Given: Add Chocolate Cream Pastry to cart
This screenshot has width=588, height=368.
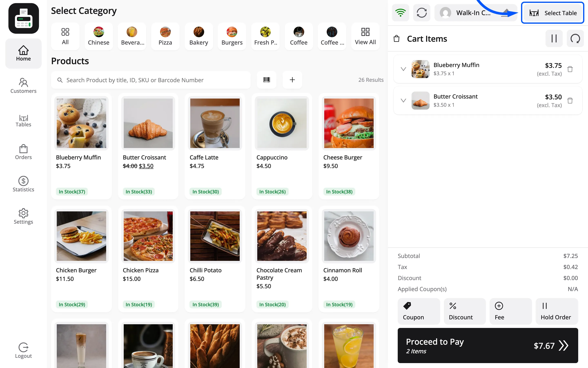Looking at the screenshot, I should [282, 259].
